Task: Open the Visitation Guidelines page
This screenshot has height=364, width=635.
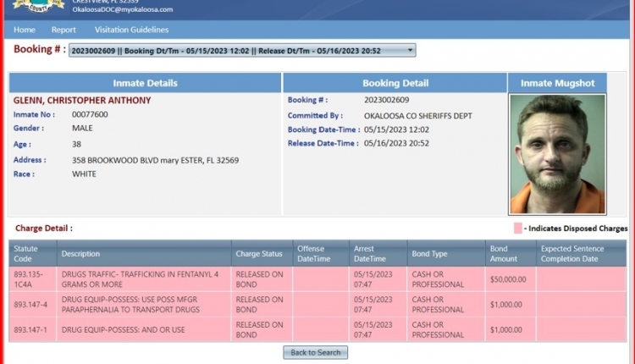Action: coord(131,30)
